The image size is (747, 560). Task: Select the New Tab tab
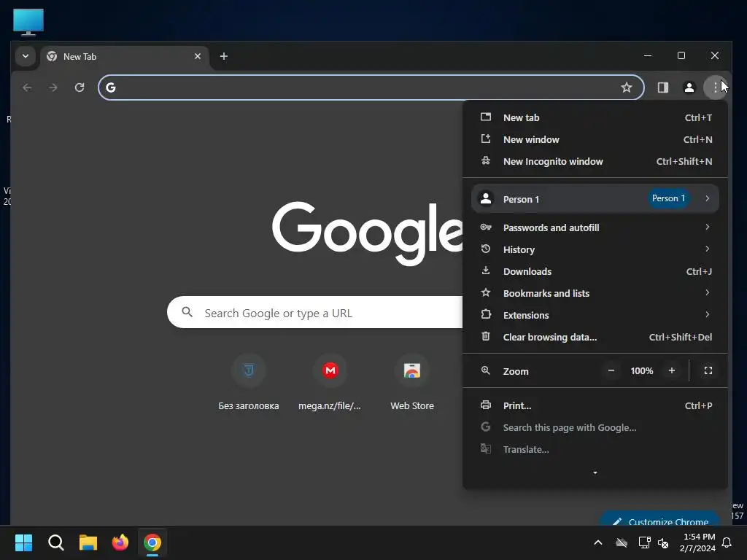coord(124,57)
